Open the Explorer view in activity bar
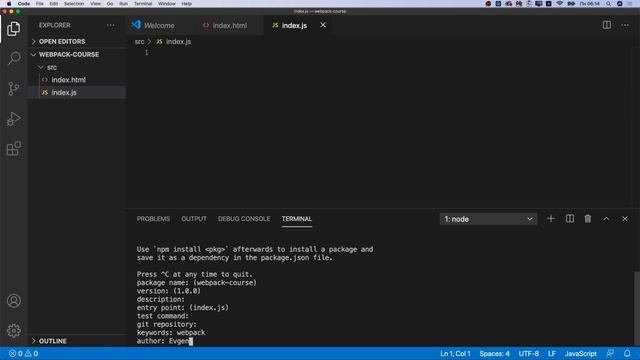Image resolution: width=640 pixels, height=360 pixels. coord(13,29)
